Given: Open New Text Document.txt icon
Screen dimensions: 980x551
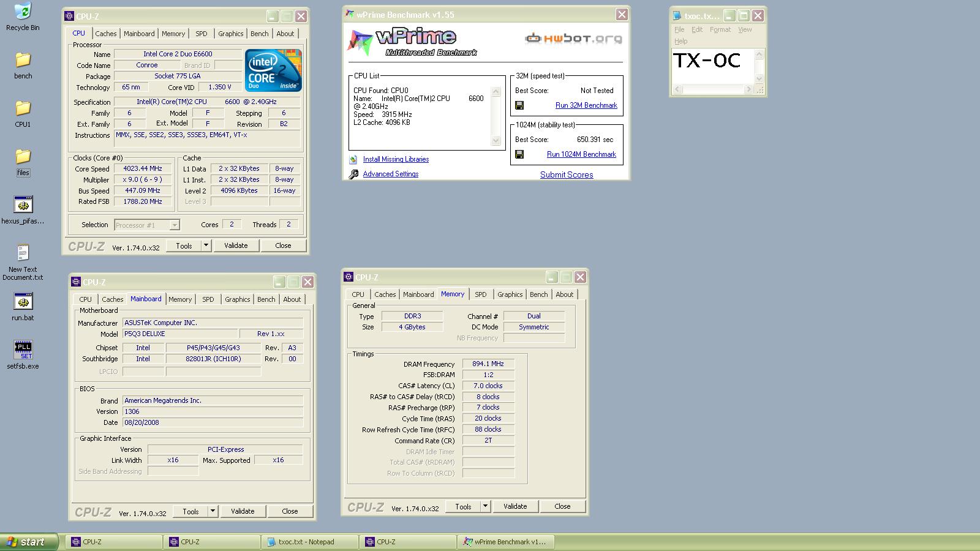Looking at the screenshot, I should coord(23,253).
